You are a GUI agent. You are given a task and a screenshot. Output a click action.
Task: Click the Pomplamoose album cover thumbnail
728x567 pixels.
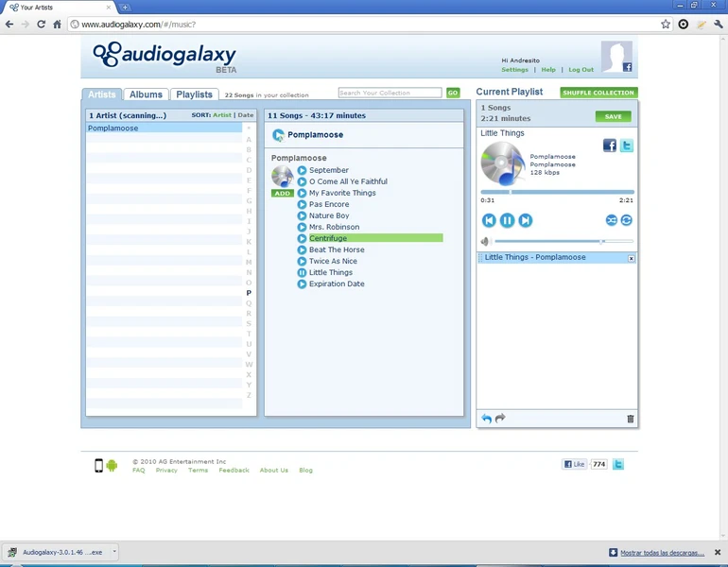(x=283, y=177)
